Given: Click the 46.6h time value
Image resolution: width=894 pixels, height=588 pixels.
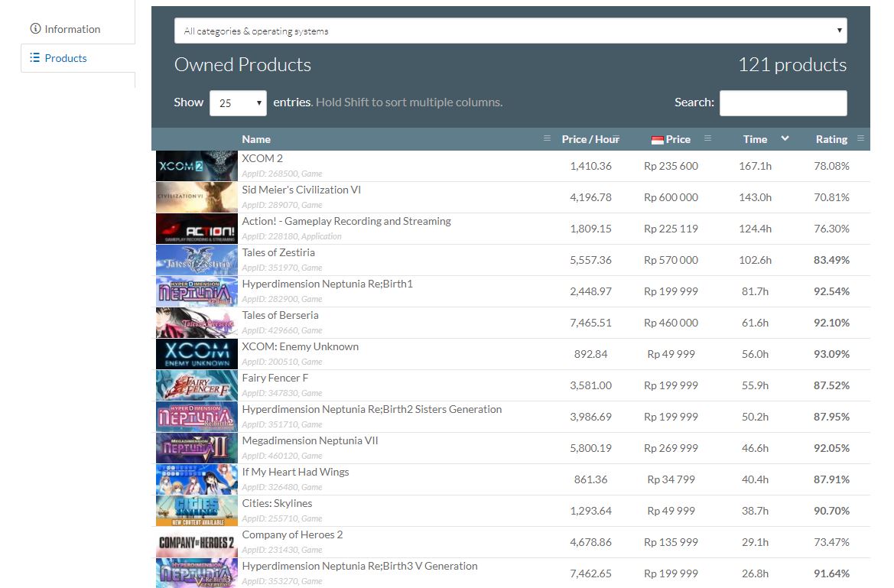Looking at the screenshot, I should point(755,448).
